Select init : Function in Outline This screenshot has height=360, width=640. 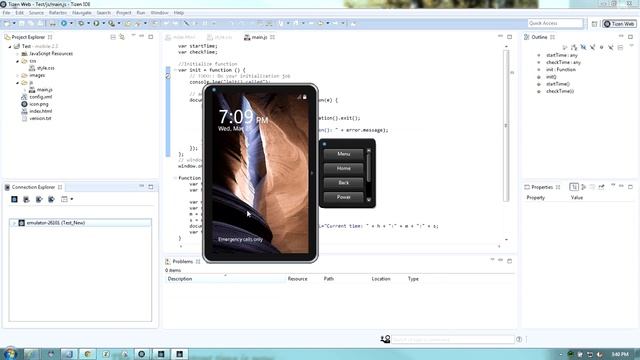561,69
